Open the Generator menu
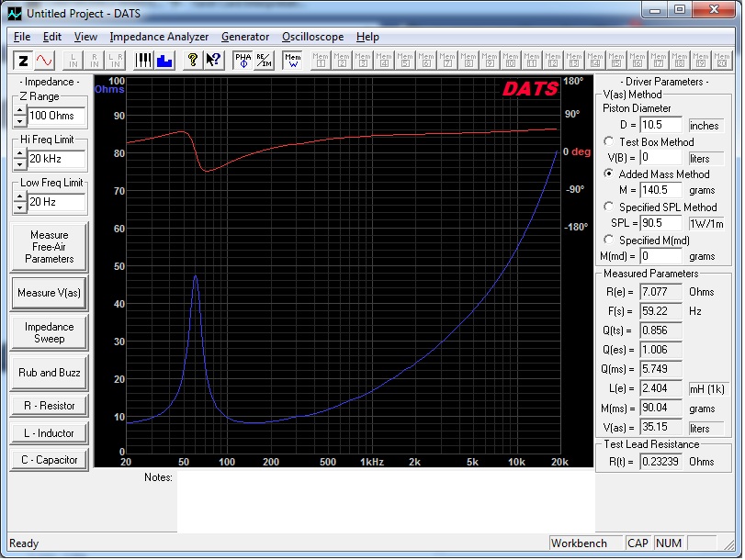 pos(245,37)
